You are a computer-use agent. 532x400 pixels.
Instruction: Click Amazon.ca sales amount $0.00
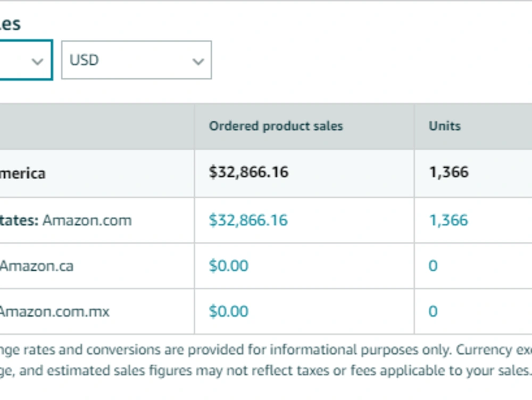pos(229,266)
